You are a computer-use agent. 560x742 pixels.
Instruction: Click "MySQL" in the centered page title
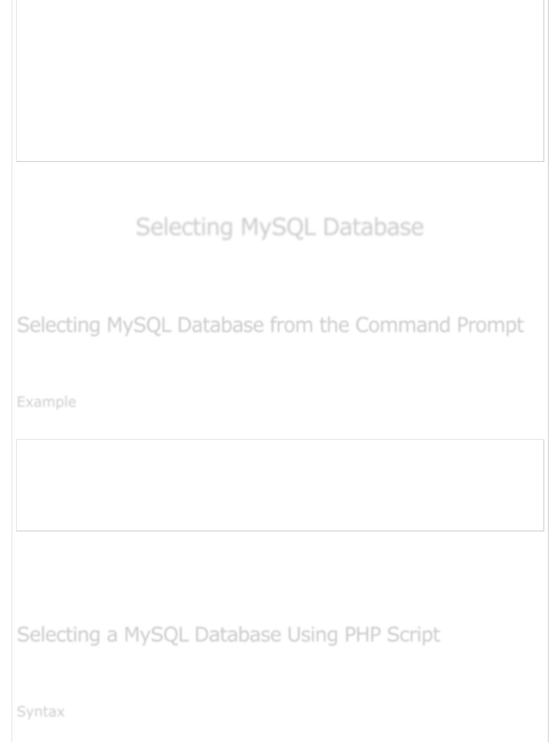click(x=278, y=227)
